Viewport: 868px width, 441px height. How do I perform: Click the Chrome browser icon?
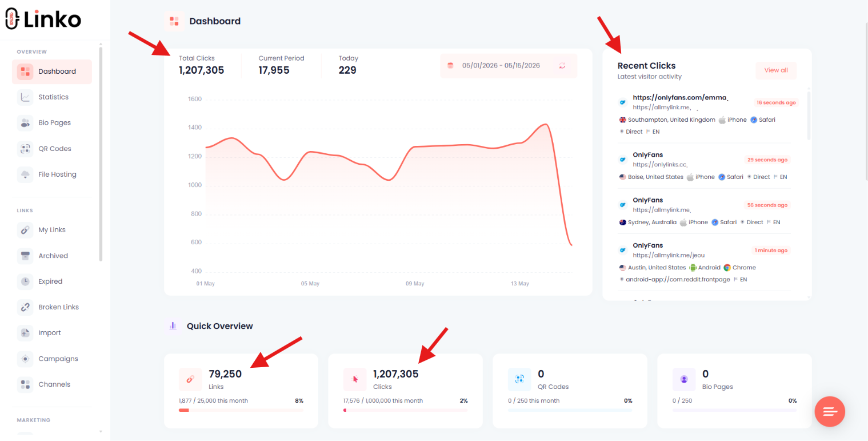click(x=727, y=268)
